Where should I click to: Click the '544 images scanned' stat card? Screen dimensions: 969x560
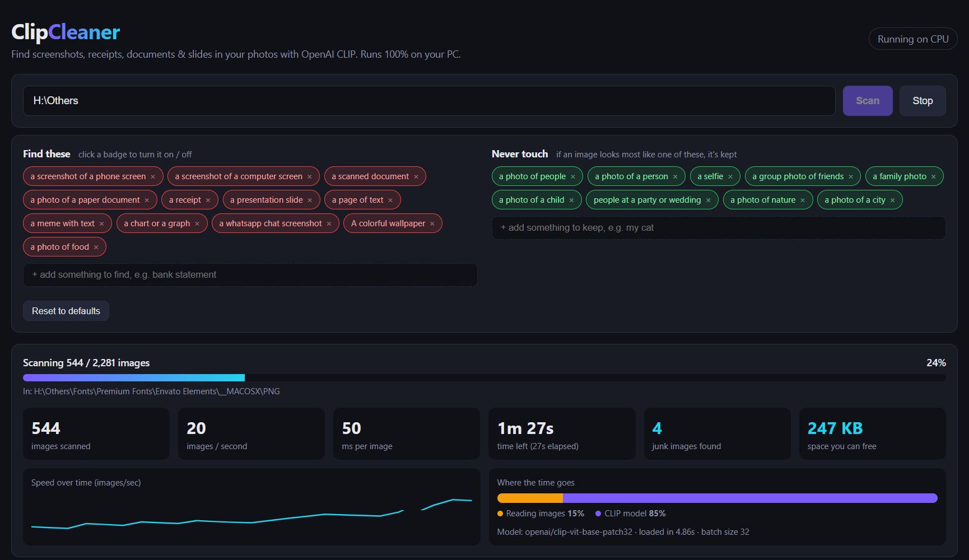pos(96,434)
